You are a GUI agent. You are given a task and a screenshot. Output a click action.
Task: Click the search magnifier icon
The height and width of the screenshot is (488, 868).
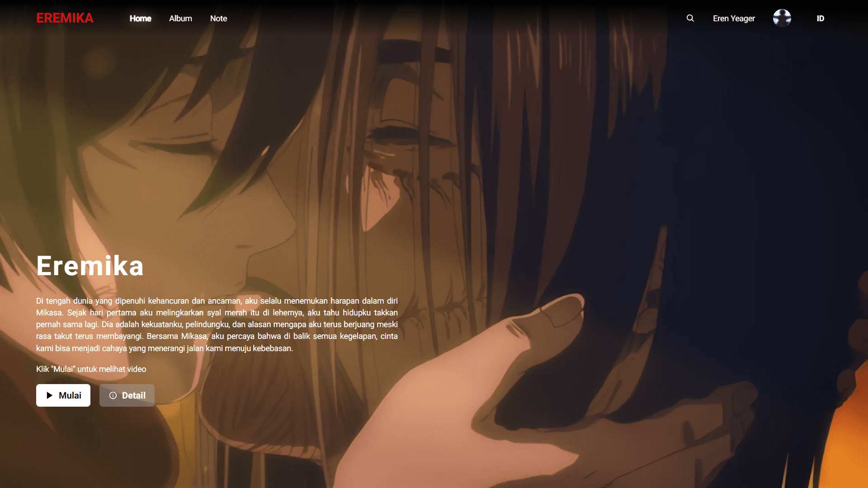pyautogui.click(x=690, y=18)
